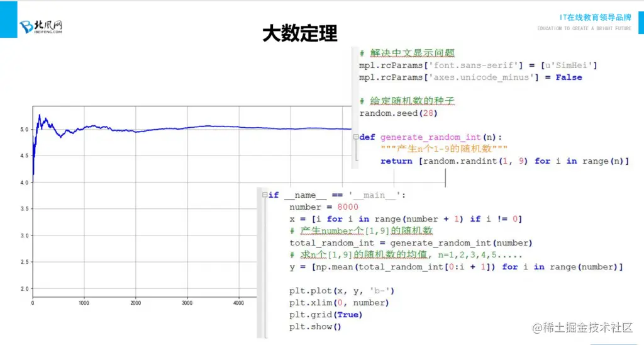The height and width of the screenshot is (345, 644).
Task: Click the x = [i for i in range line
Action: pyautogui.click(x=406, y=219)
